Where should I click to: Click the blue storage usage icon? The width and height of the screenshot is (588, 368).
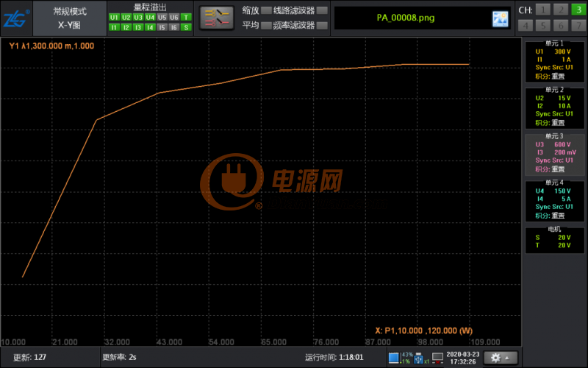(393, 358)
